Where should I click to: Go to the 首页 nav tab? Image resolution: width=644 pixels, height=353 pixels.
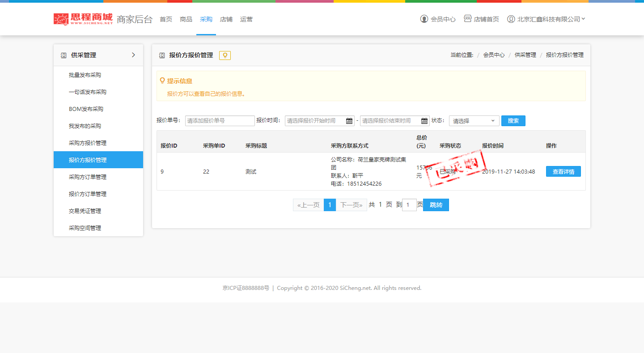point(166,19)
